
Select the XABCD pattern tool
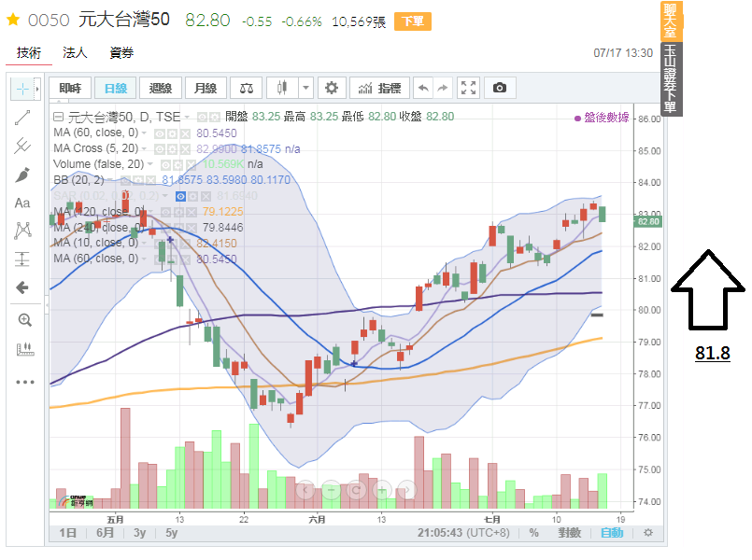click(x=22, y=231)
